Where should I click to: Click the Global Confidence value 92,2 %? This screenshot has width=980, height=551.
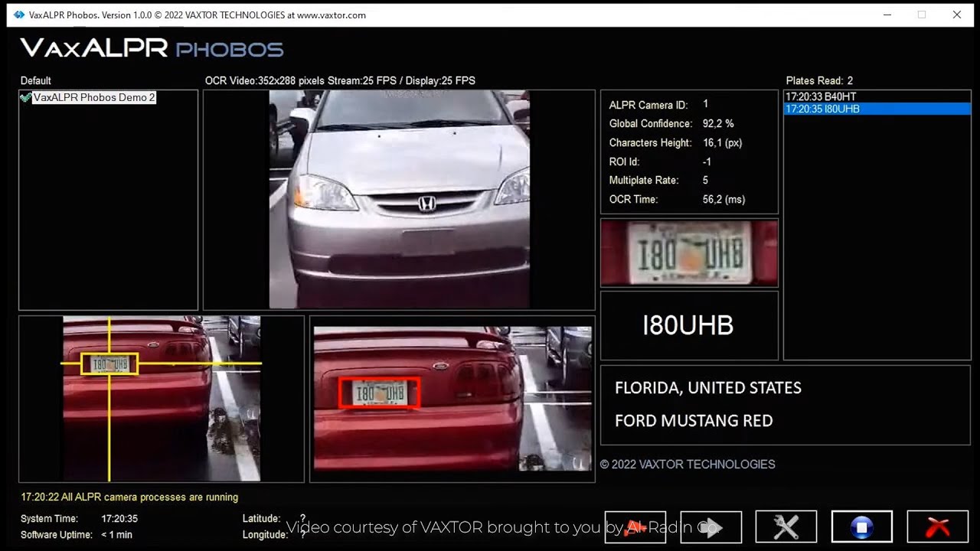718,123
